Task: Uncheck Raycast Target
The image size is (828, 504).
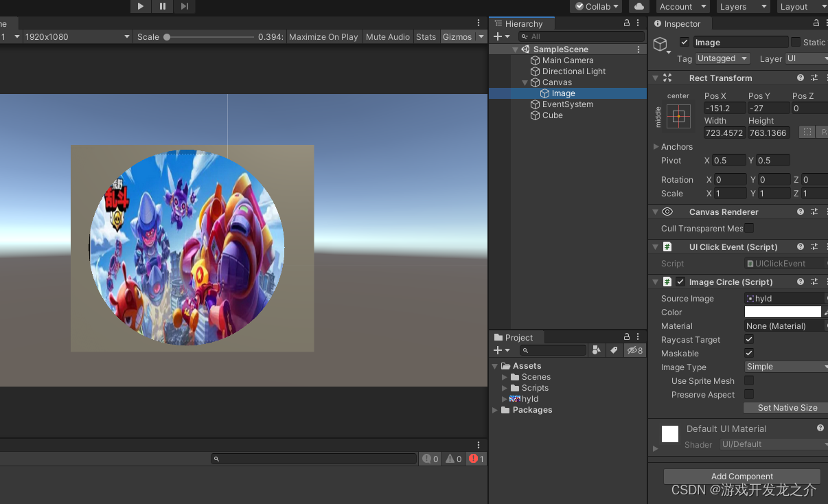Action: pyautogui.click(x=749, y=339)
